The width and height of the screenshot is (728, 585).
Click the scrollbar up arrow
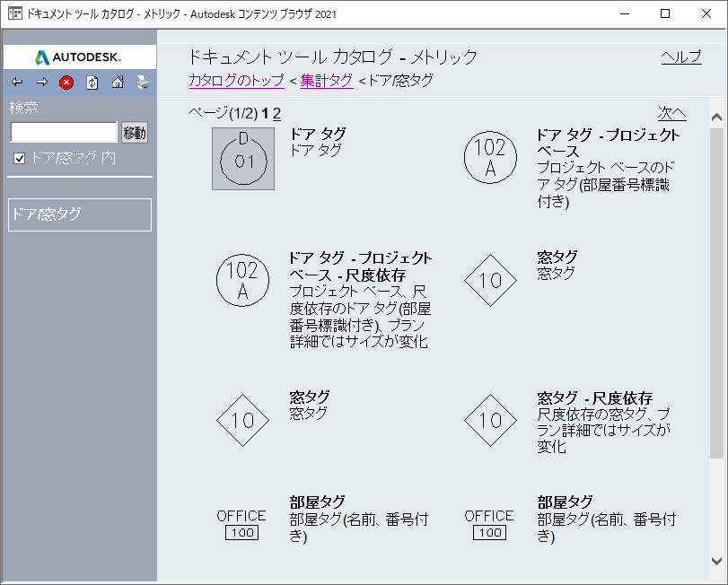pos(717,118)
